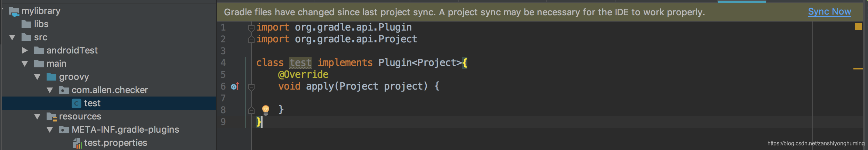Select the resources folder row
868x150 pixels.
point(109,116)
